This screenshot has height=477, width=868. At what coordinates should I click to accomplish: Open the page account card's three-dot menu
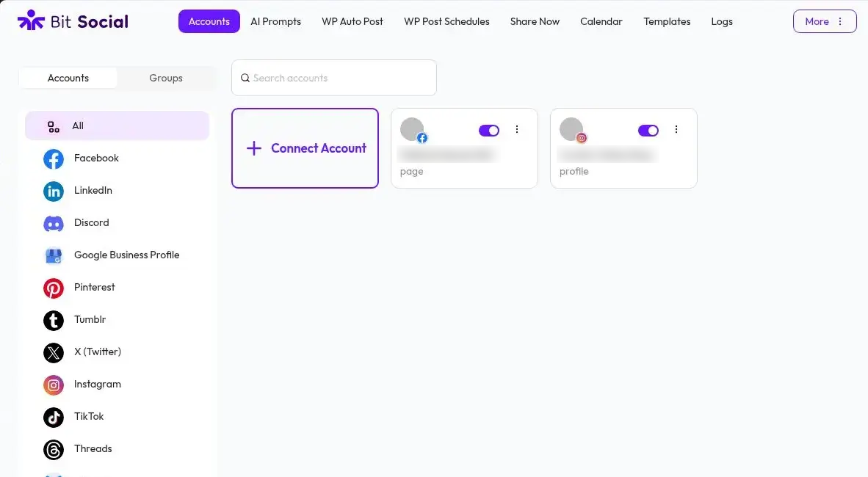tap(517, 129)
